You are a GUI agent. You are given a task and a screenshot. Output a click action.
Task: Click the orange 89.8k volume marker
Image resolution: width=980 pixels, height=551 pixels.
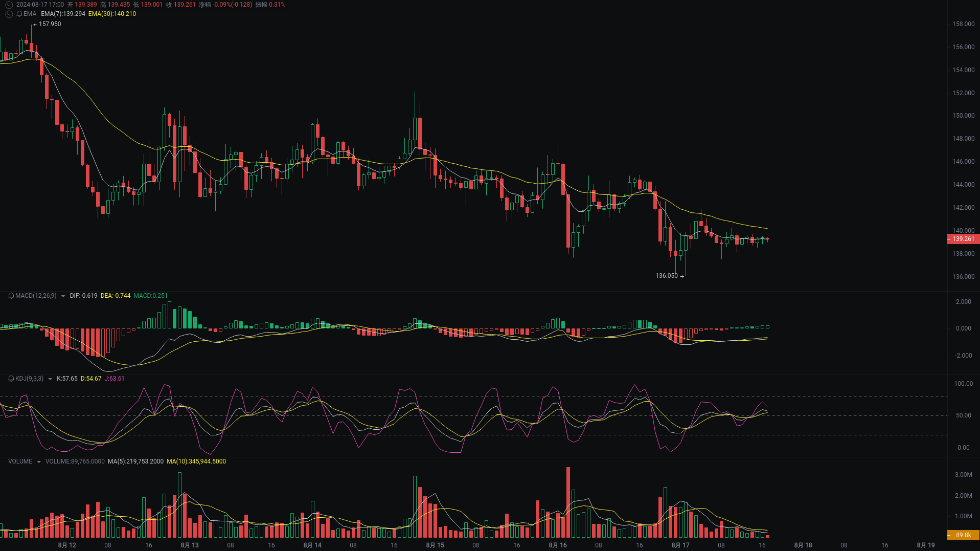(x=963, y=534)
